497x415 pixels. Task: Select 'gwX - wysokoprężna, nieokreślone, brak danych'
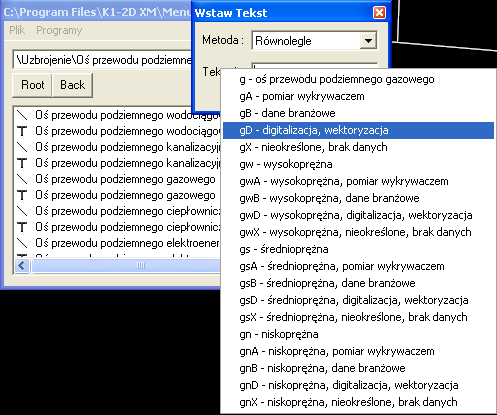[358, 232]
